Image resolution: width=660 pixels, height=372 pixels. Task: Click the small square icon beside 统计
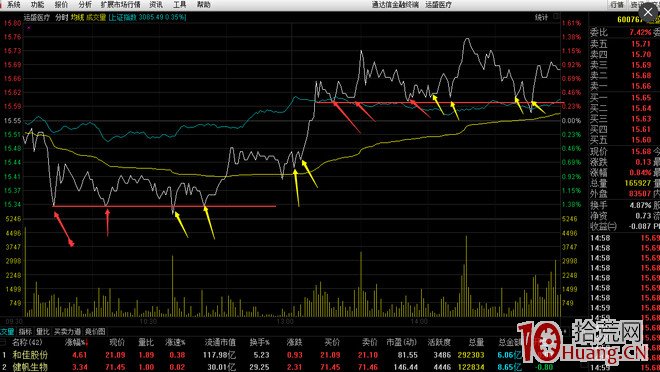pyautogui.click(x=556, y=16)
